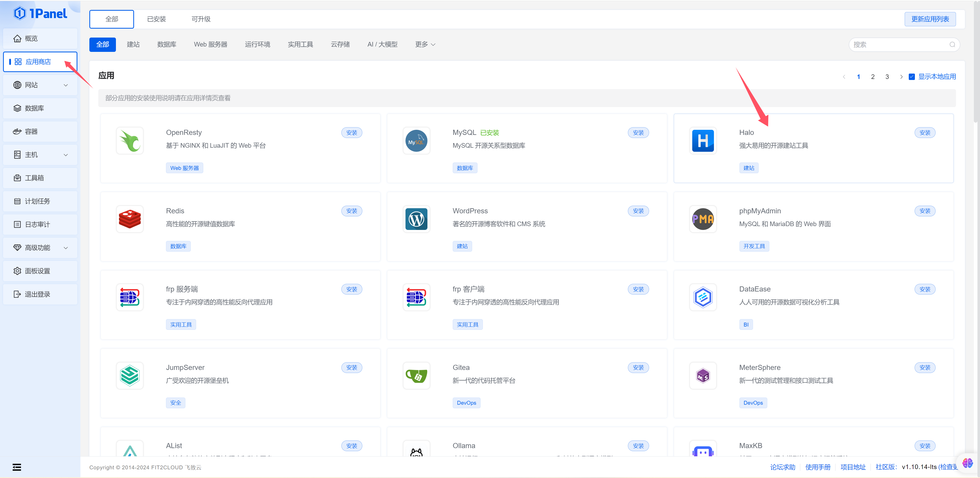Expand the 网站 website submenu

[x=66, y=85]
